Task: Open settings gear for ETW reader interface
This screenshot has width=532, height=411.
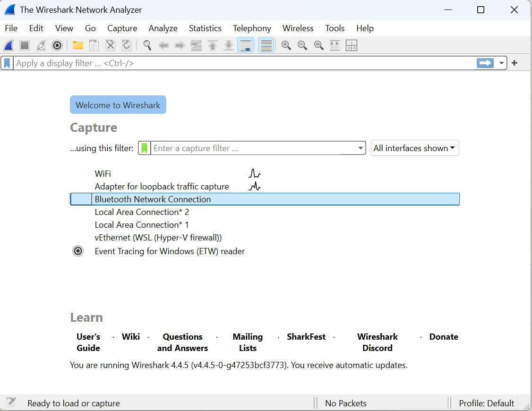Action: [78, 251]
